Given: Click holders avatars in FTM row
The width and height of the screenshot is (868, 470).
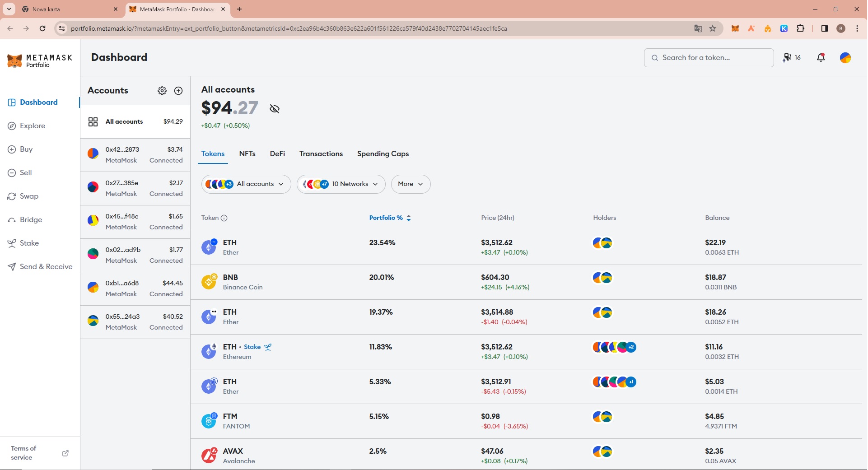Looking at the screenshot, I should [x=602, y=417].
